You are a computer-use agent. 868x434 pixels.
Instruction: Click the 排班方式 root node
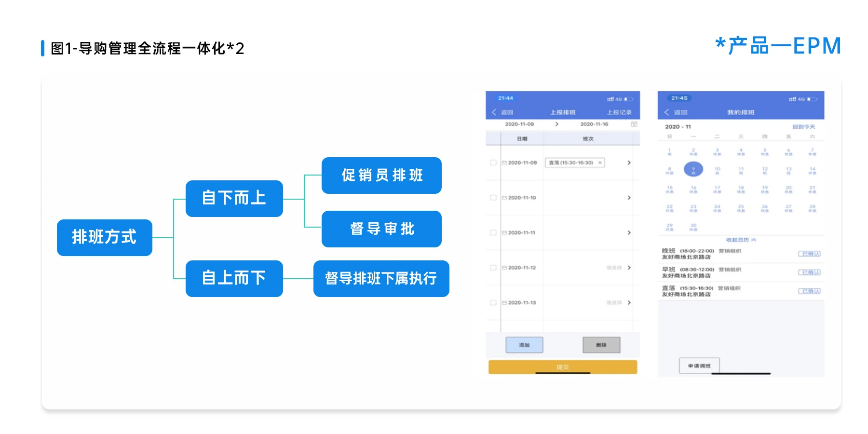[105, 237]
